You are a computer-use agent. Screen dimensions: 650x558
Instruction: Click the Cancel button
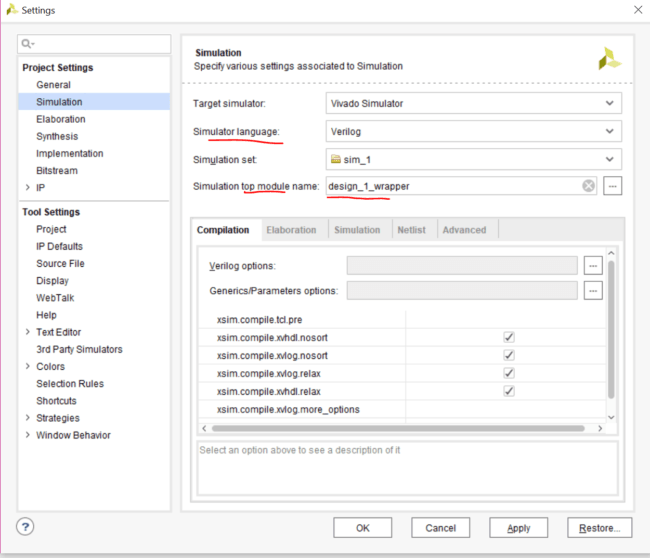(x=441, y=528)
